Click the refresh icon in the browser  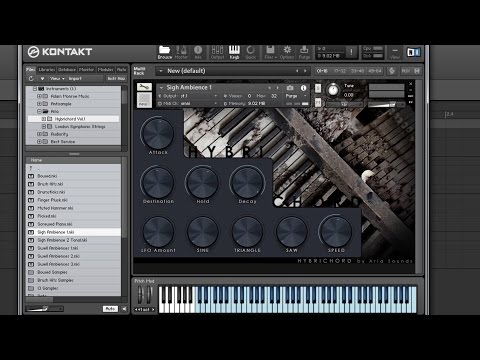(x=31, y=78)
